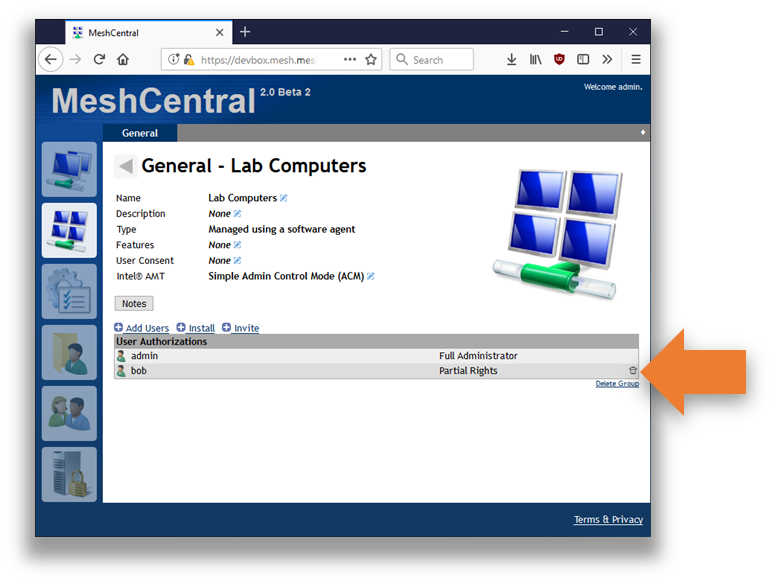Open My Users sidebar icon
The image size is (776, 584).
(x=69, y=413)
